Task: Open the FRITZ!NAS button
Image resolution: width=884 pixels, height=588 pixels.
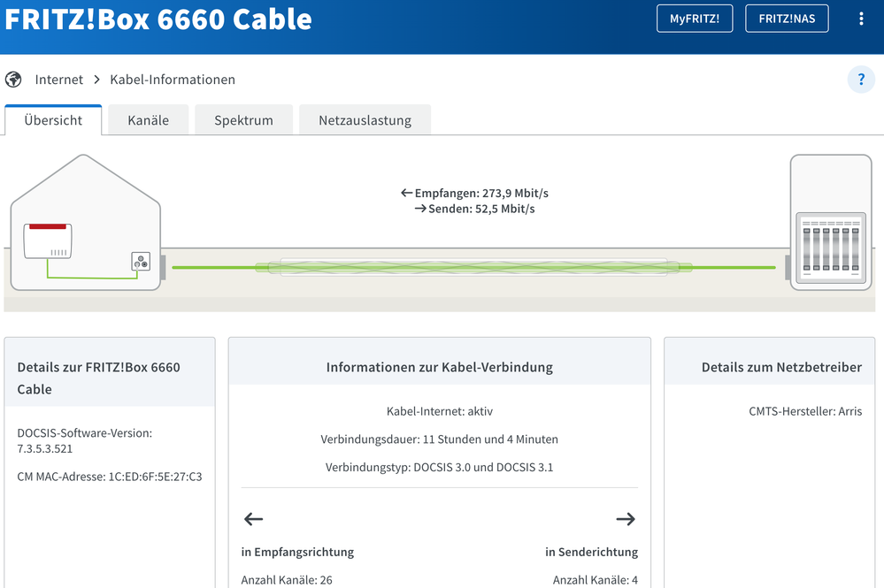Action: click(787, 19)
